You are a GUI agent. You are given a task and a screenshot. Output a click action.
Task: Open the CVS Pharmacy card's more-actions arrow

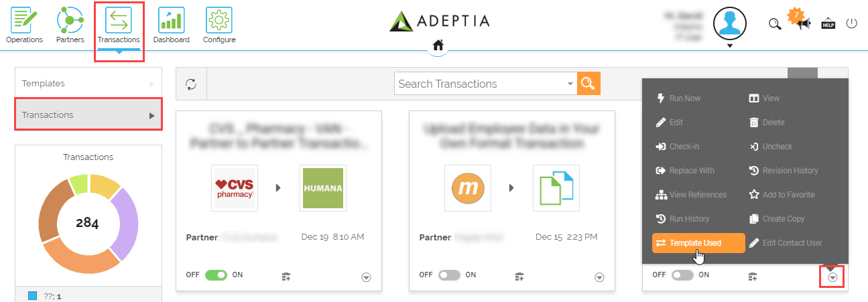pyautogui.click(x=366, y=277)
